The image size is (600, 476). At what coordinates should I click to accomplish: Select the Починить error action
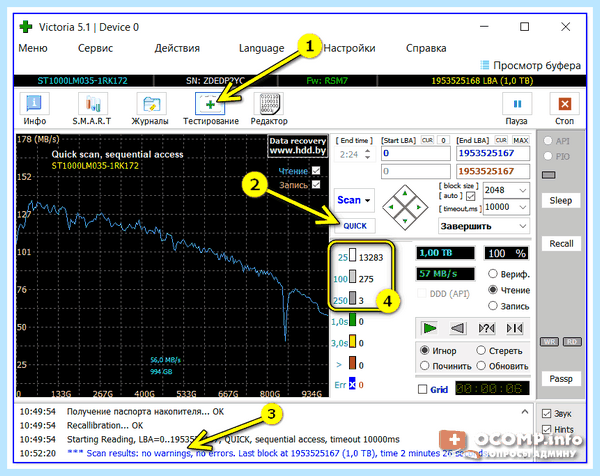pyautogui.click(x=424, y=366)
